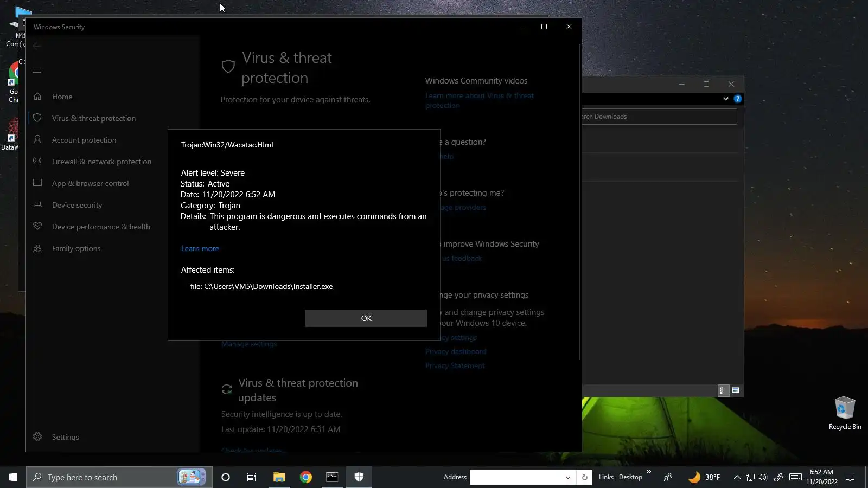The width and height of the screenshot is (868, 488).
Task: Open App & browser control section
Action: pos(90,183)
